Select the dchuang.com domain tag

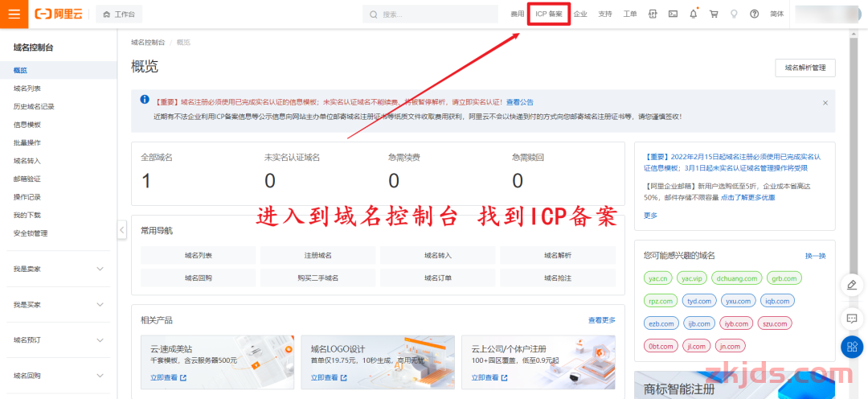coord(737,278)
